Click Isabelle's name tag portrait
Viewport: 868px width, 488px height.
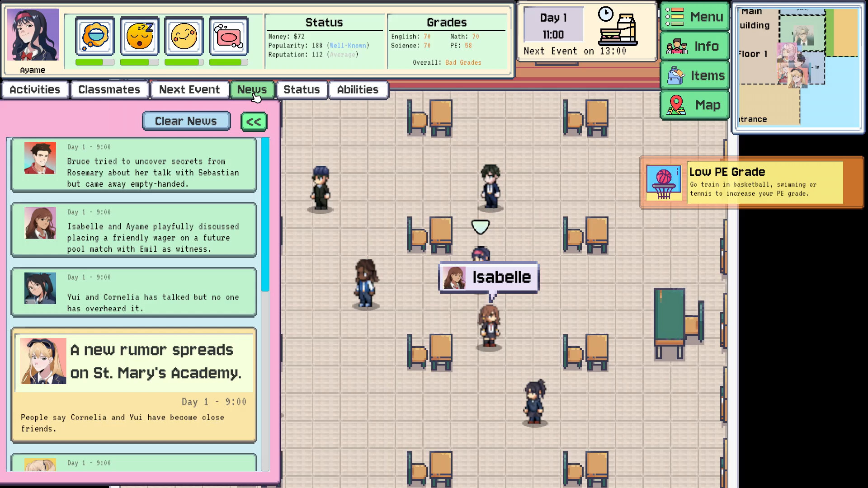[454, 277]
